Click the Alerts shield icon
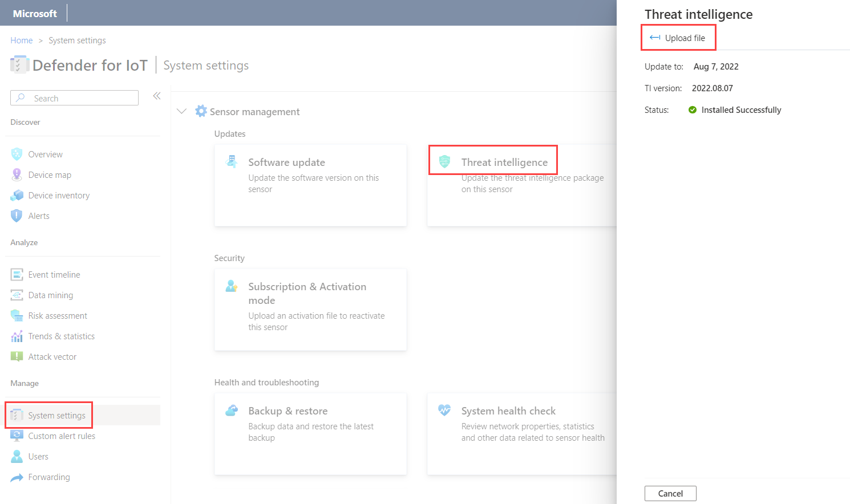 click(x=17, y=216)
